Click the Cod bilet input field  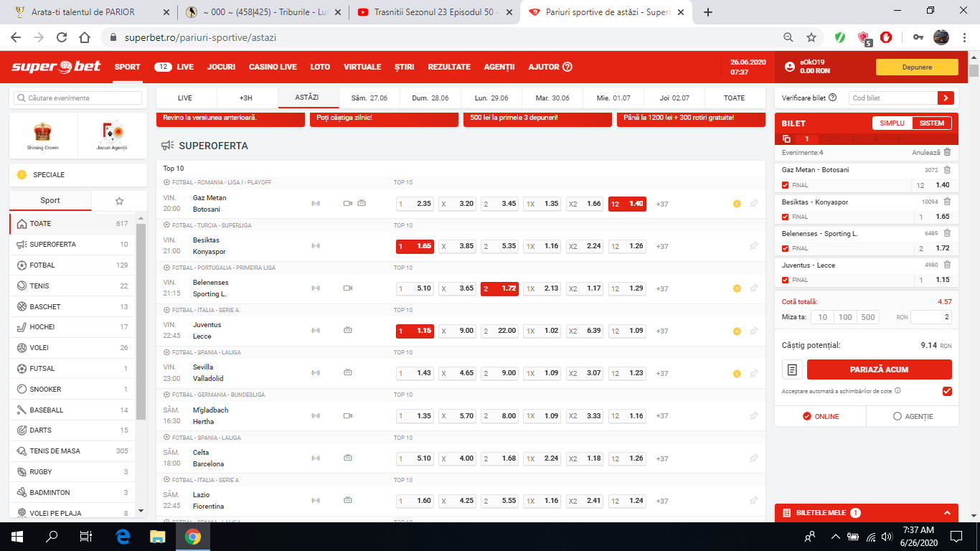[x=893, y=98]
